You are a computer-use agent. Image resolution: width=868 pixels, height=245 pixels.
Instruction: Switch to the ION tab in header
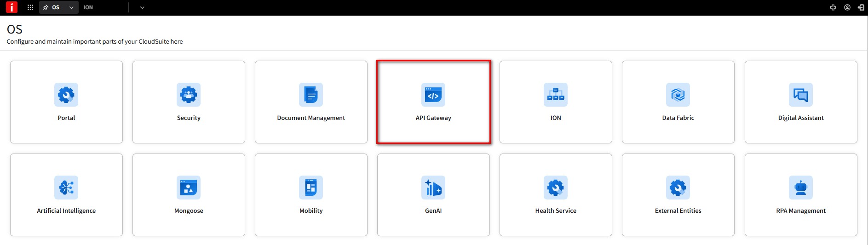[88, 7]
